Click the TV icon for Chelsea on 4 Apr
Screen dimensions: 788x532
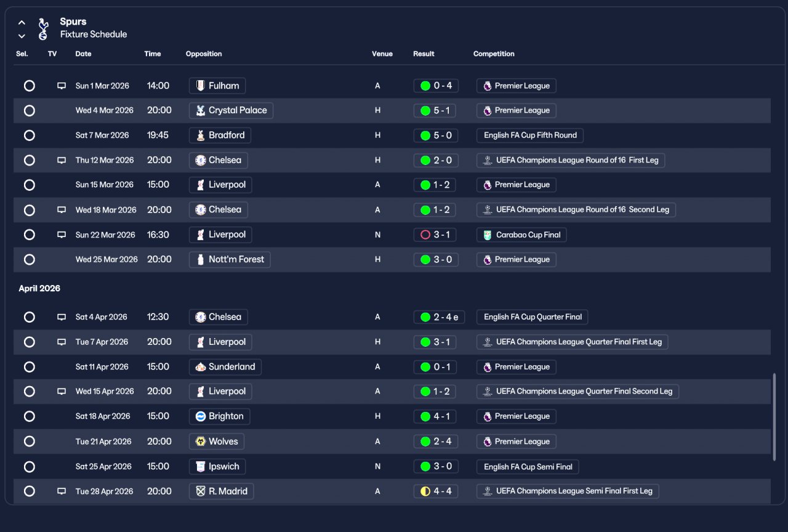coord(62,317)
